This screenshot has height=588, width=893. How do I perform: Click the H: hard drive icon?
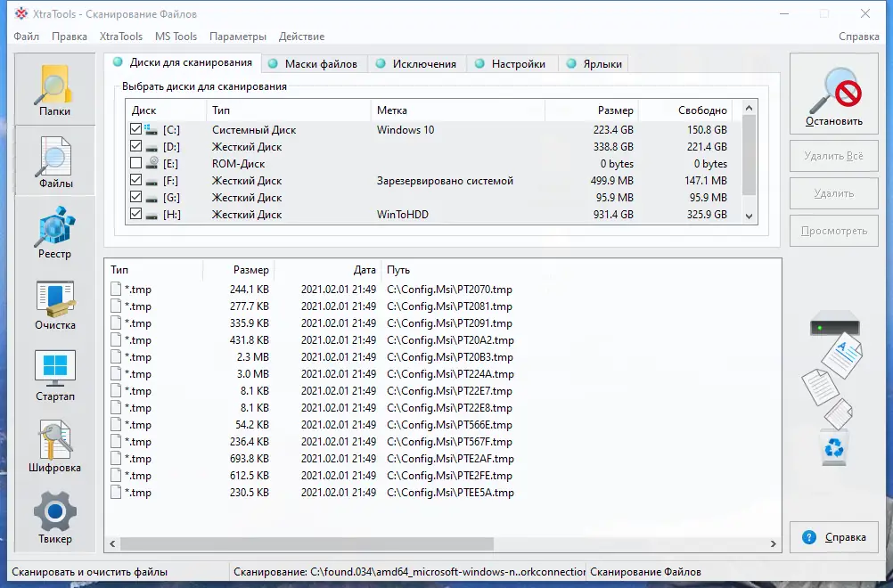tap(152, 215)
